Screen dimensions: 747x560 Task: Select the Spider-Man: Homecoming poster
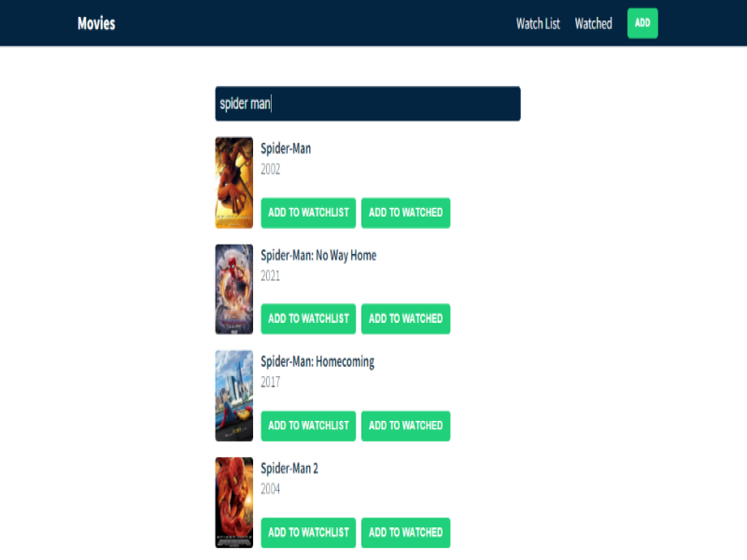coord(234,396)
